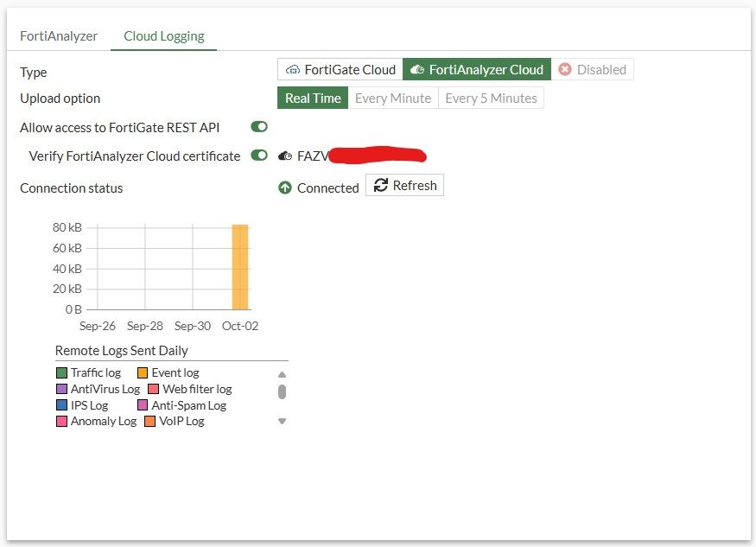Choose Every Minute upload option
Image resolution: width=756 pixels, height=547 pixels.
(x=393, y=99)
